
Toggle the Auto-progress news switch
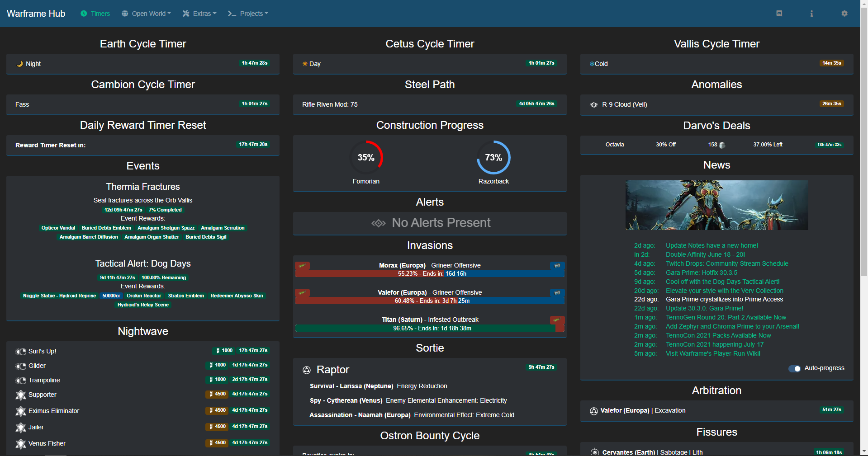[x=794, y=369]
